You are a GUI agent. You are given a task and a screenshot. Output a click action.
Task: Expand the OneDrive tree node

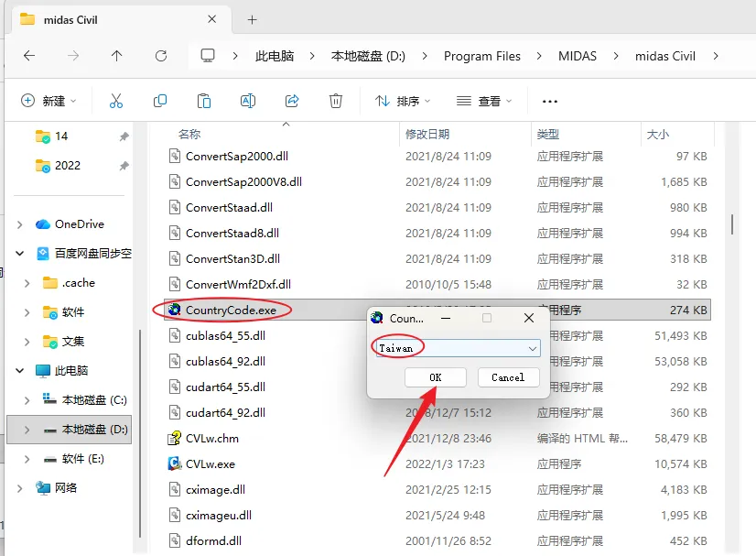(x=20, y=224)
